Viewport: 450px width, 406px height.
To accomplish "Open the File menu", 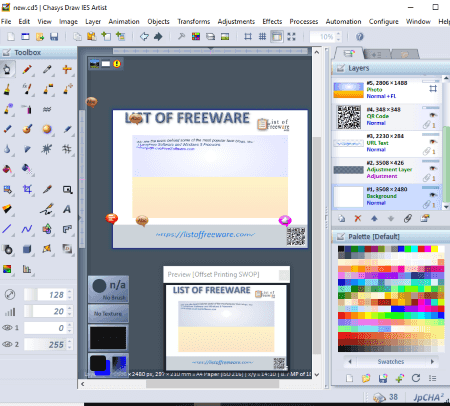I will point(6,22).
